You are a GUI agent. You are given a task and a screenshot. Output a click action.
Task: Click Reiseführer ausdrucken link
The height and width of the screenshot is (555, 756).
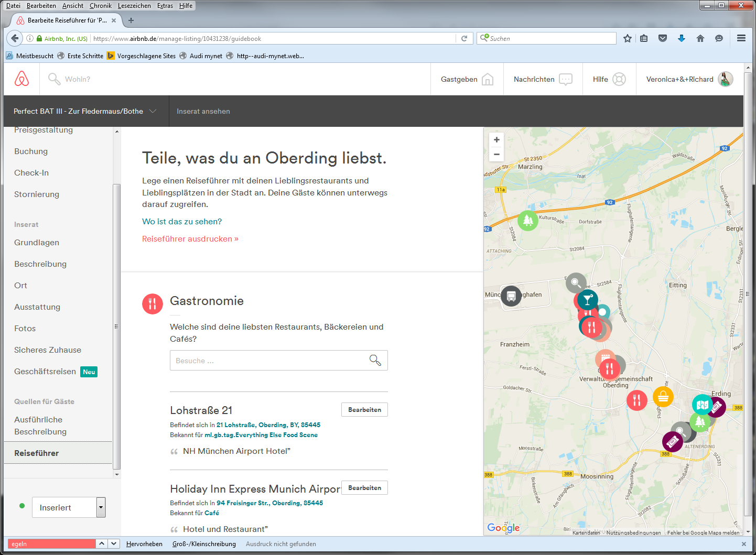tap(190, 238)
